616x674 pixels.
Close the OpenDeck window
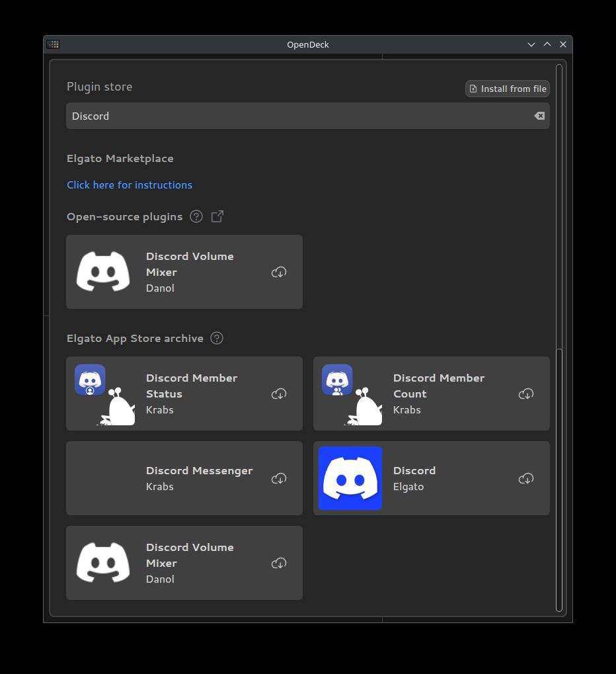(563, 44)
